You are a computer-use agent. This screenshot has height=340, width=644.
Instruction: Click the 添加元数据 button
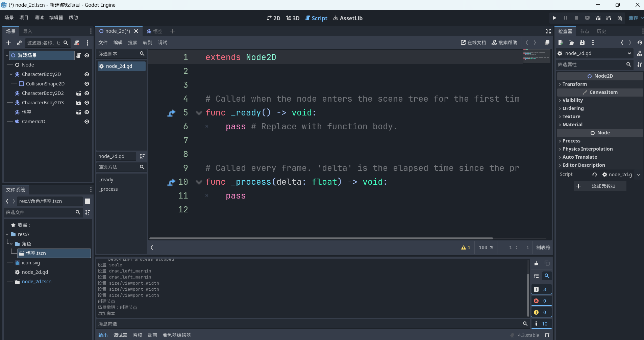600,186
